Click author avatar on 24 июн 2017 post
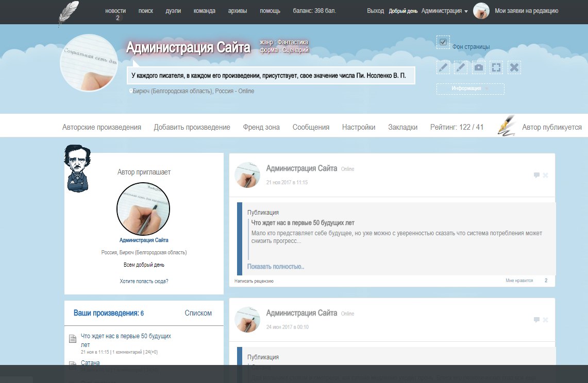 pyautogui.click(x=247, y=319)
